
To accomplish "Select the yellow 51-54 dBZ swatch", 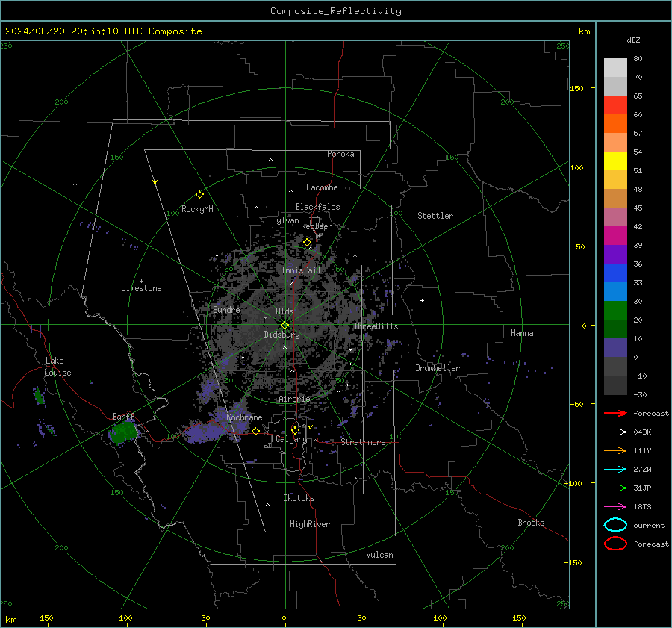I will 615,161.
